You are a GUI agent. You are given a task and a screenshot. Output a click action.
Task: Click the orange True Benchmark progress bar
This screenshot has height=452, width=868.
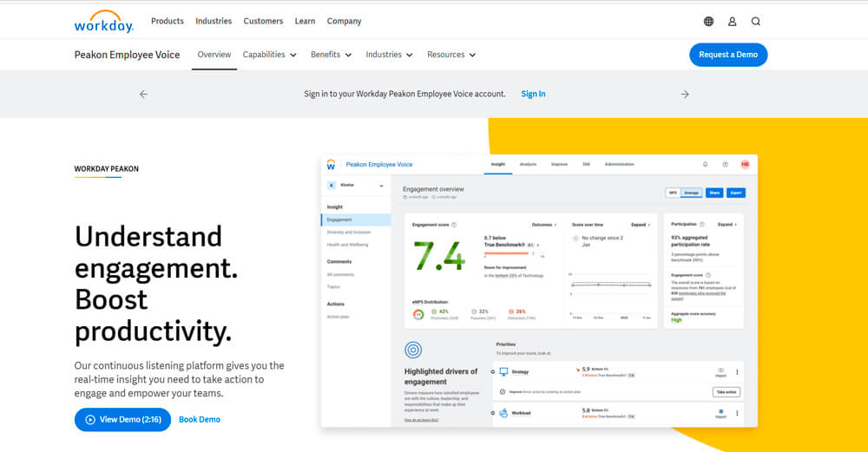506,253
